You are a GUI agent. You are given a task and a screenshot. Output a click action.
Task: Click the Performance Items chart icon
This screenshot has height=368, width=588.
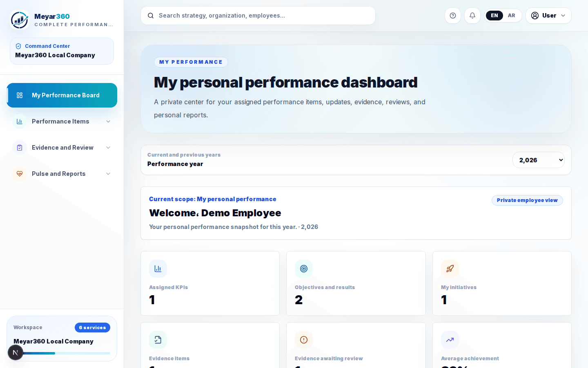coord(20,121)
